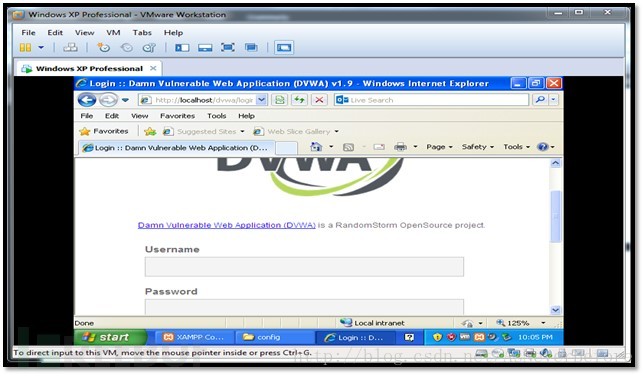
Task: Click the Password input field
Action: 304,307
